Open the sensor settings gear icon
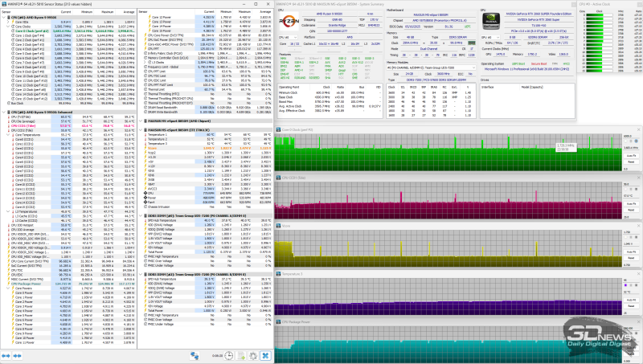The height and width of the screenshot is (364, 643). [253, 355]
